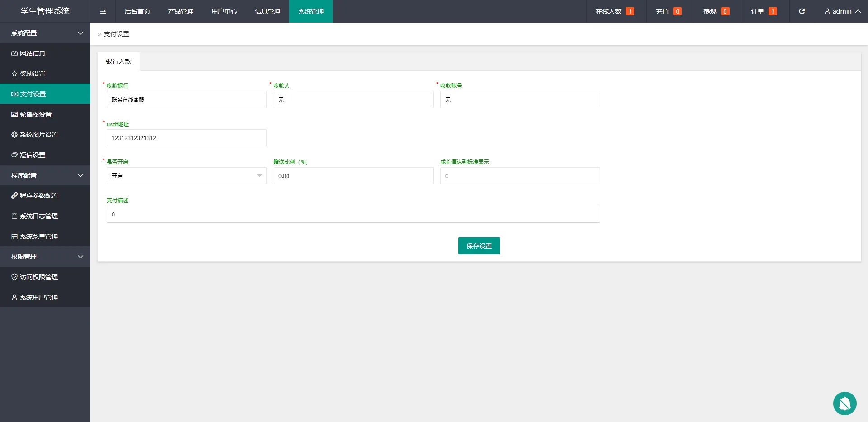Click the refresh icon in top bar
Screen dimensions: 868x422
[x=802, y=11]
